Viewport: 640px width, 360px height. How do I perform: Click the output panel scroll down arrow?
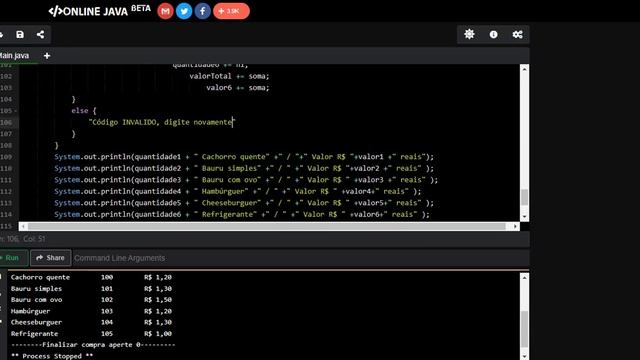pyautogui.click(x=524, y=356)
